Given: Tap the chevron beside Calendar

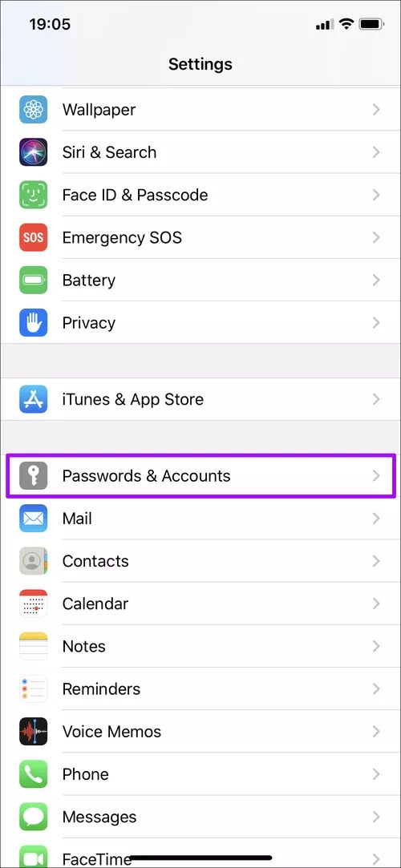Looking at the screenshot, I should (376, 604).
